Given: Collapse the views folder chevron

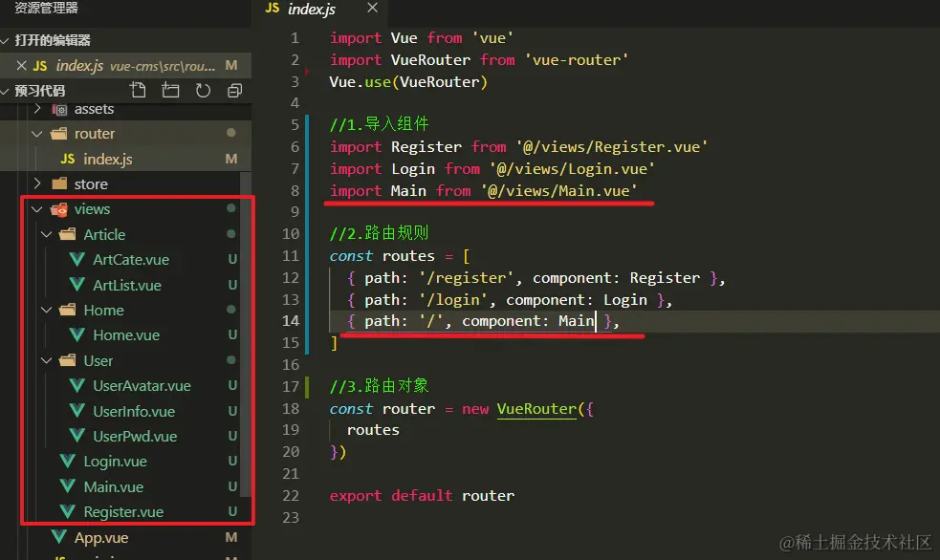Looking at the screenshot, I should 37,209.
